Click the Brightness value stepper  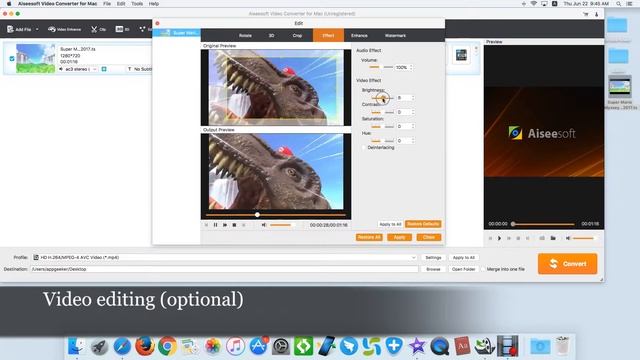coord(413,98)
